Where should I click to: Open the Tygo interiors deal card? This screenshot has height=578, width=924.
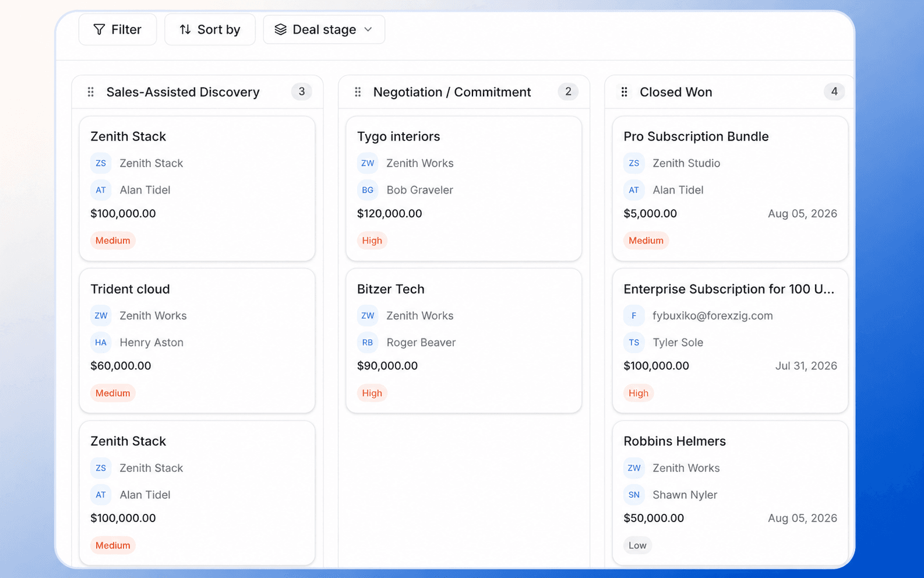(464, 189)
